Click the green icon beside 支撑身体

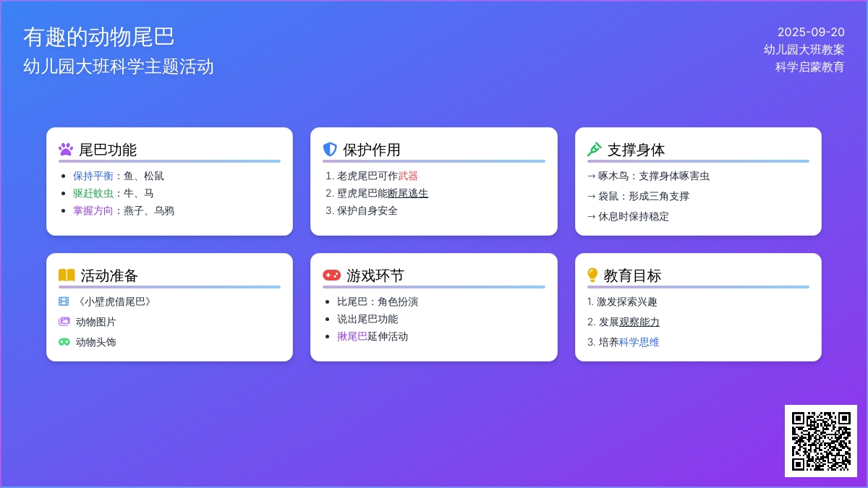tap(594, 150)
